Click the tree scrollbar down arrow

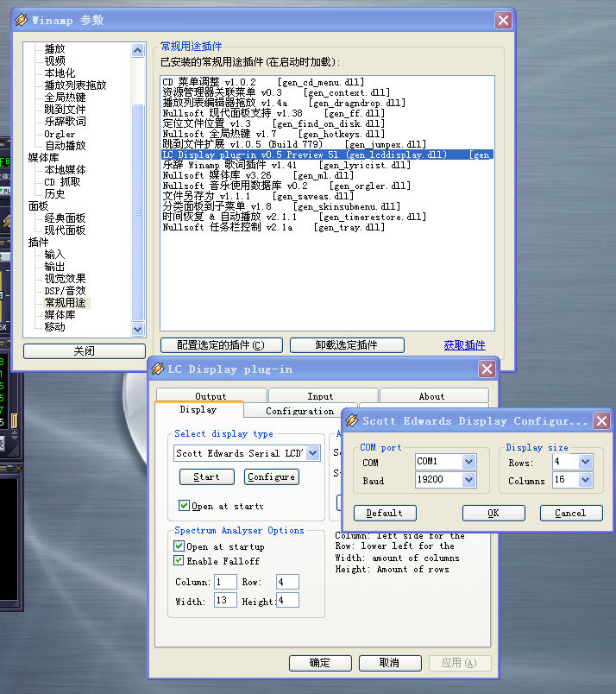click(x=138, y=329)
